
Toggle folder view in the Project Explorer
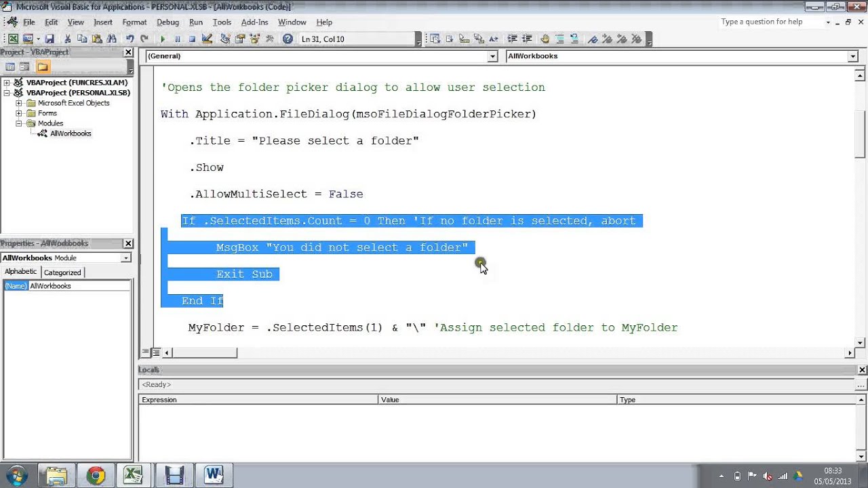[43, 66]
